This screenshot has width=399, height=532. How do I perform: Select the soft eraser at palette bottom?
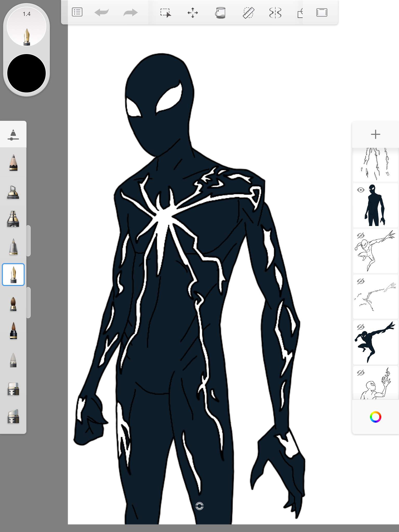(13, 416)
